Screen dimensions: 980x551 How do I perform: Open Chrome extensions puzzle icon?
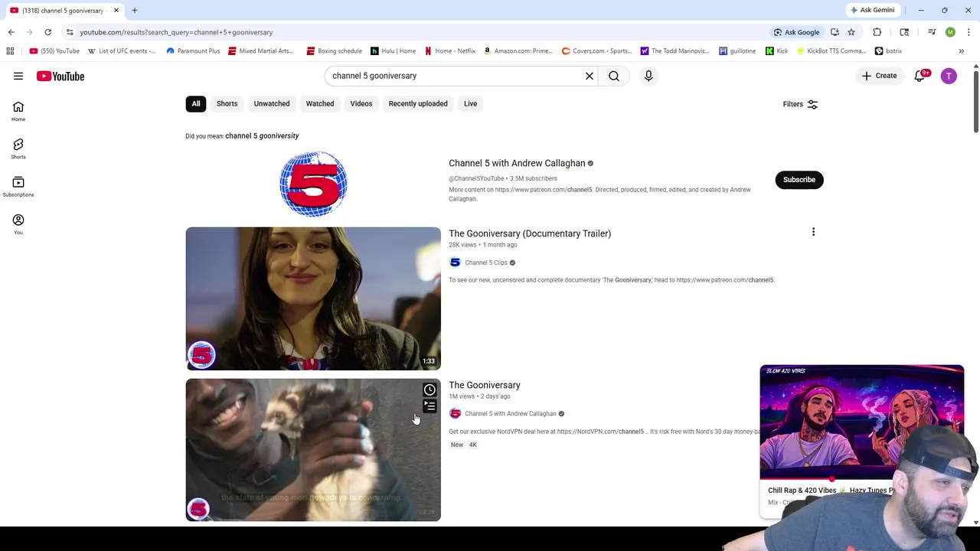[877, 32]
